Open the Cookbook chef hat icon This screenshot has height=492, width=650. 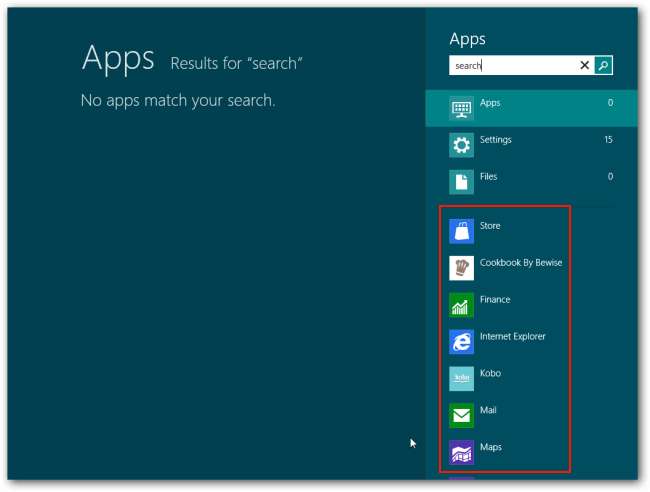point(461,268)
